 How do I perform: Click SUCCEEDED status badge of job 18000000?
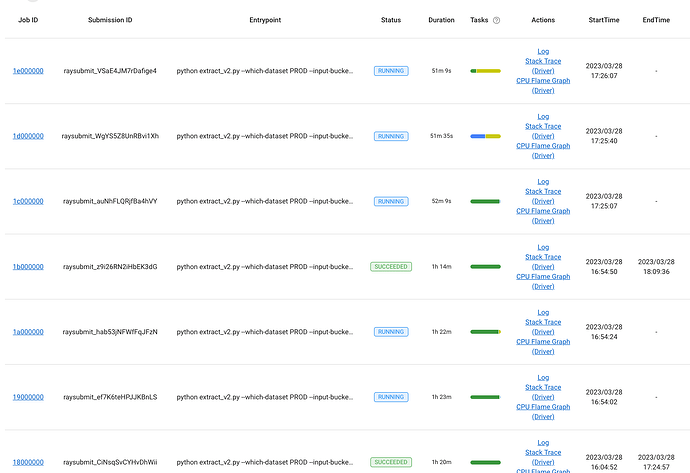point(391,462)
